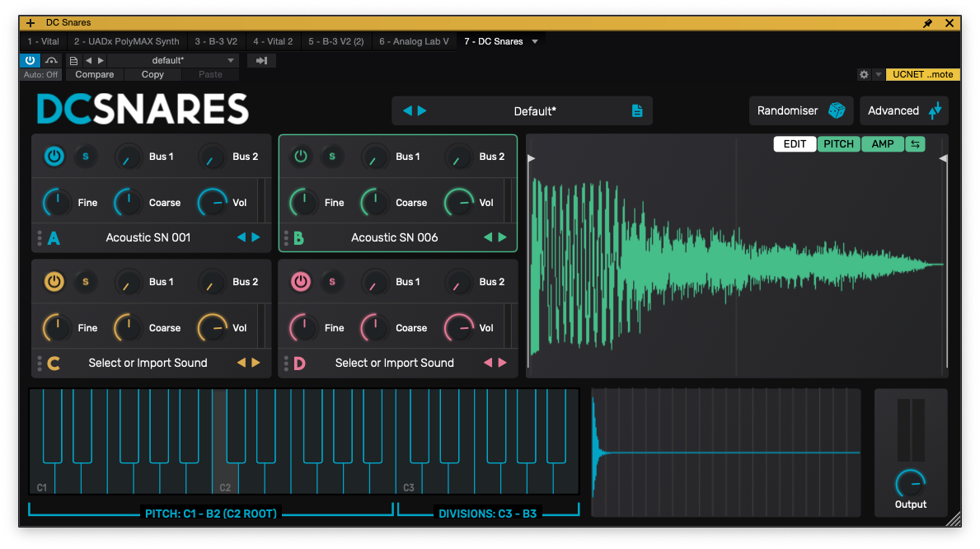Go to previous DC Snares preset
The width and height of the screenshot is (980, 549).
407,110
